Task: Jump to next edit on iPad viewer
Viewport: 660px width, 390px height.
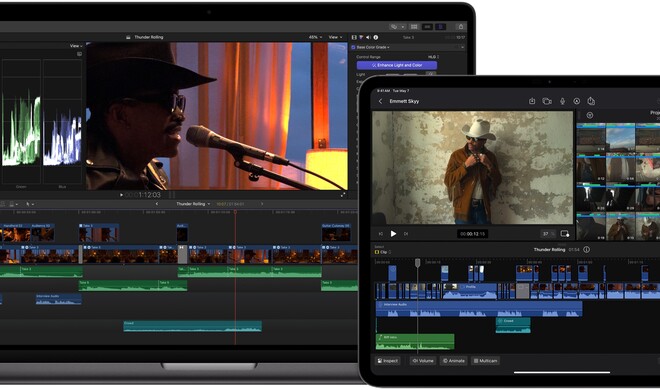Action: point(406,234)
